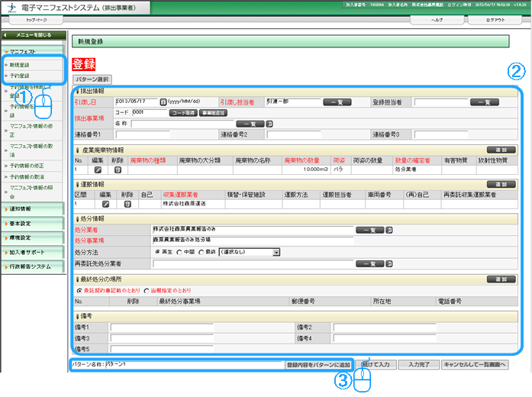Open 予約登録 in the sidebar menu
This screenshot has width=532, height=397.
(x=20, y=76)
